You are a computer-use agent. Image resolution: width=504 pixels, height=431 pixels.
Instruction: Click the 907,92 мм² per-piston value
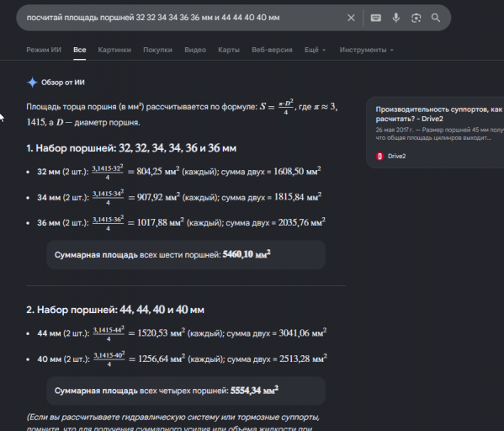pos(158,197)
